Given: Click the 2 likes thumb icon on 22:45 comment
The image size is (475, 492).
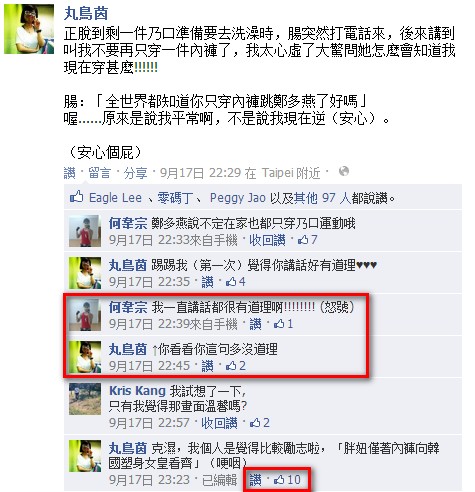Looking at the screenshot, I should (231, 366).
